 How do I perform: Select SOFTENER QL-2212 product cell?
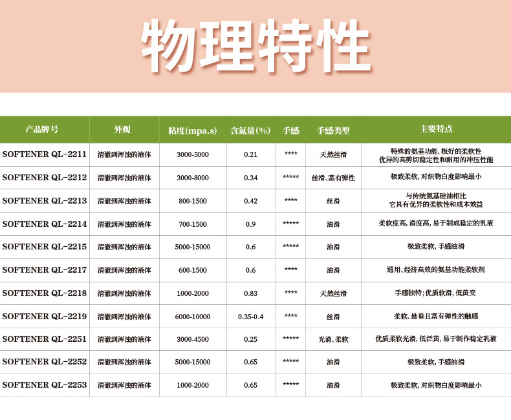pyautogui.click(x=45, y=178)
